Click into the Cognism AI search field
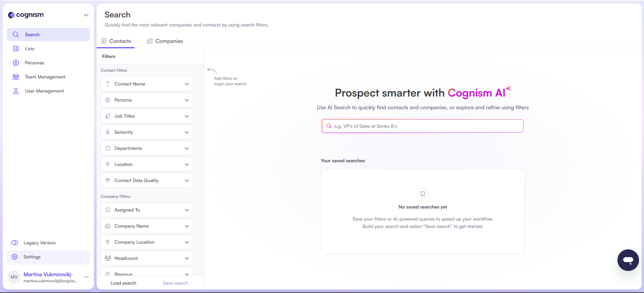Screen dimensions: 644x293 423,126
